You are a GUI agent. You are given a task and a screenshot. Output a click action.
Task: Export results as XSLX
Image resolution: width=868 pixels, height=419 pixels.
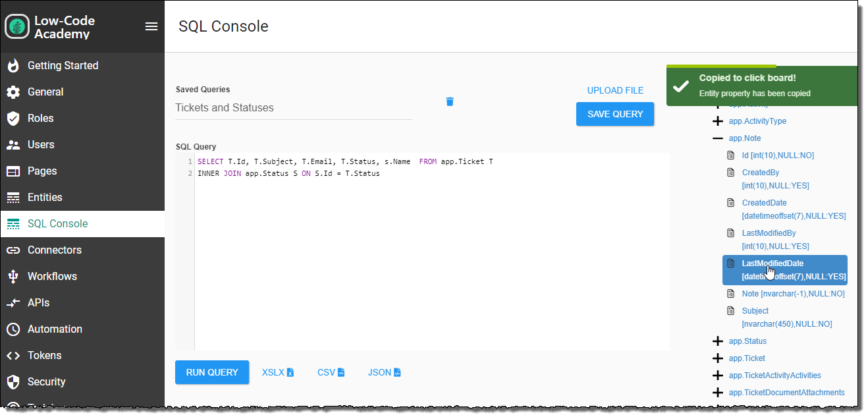278,372
